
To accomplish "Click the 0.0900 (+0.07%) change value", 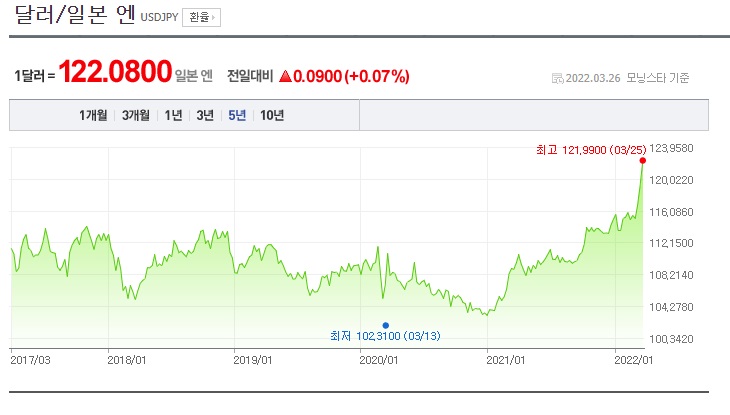I will coord(352,76).
